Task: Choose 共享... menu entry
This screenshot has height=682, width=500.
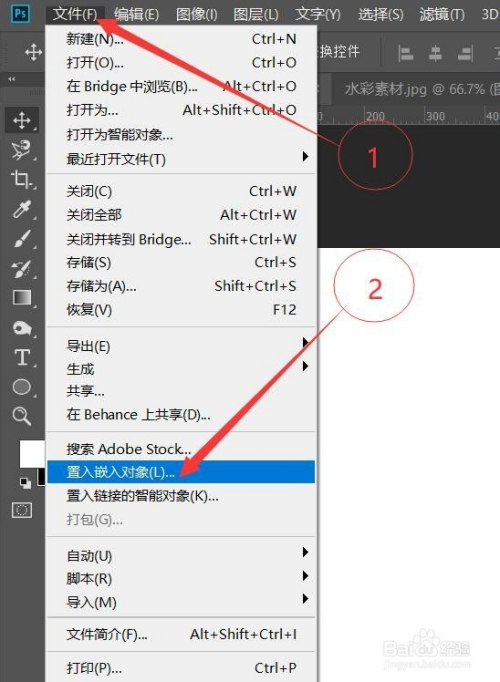Action: [181, 391]
